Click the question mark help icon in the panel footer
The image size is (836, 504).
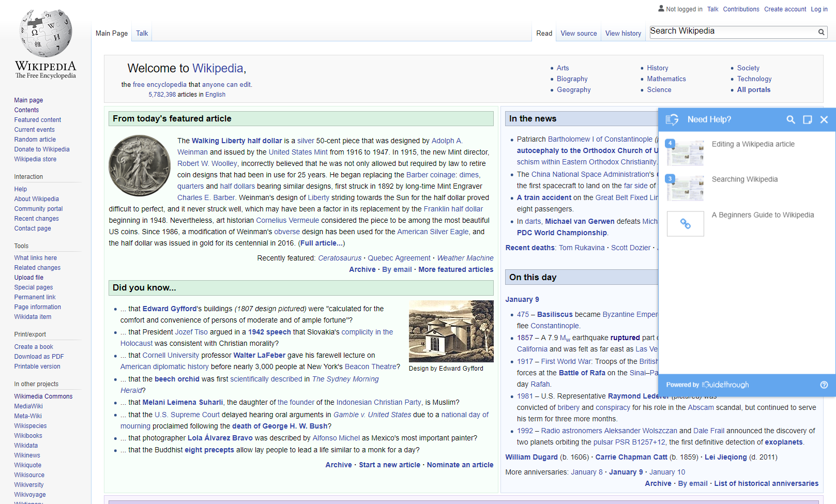click(824, 385)
